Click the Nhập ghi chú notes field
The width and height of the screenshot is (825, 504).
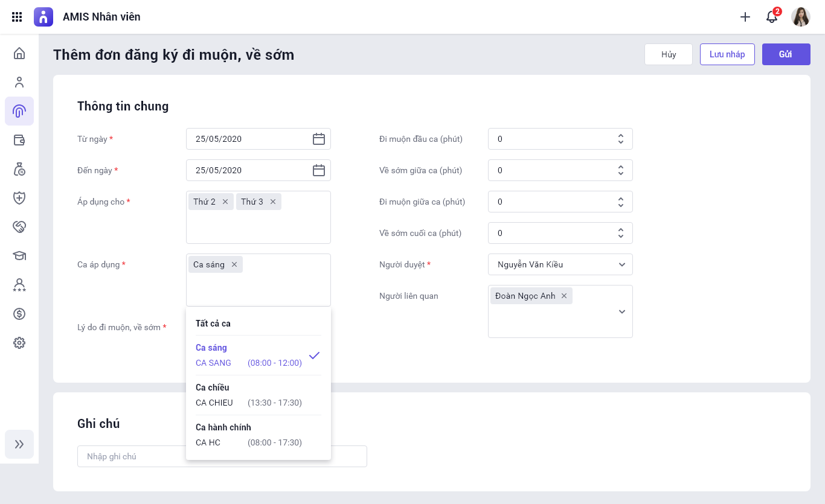click(x=133, y=456)
